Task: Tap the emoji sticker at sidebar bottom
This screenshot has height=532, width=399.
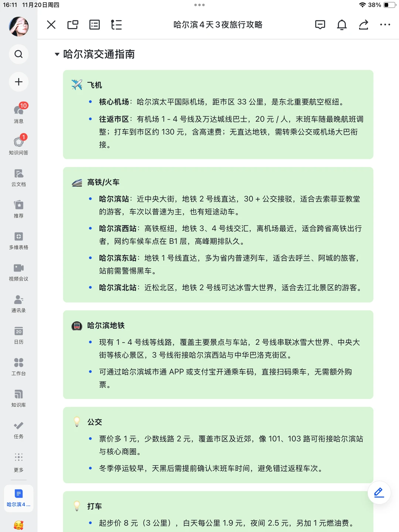Action: pos(18,524)
